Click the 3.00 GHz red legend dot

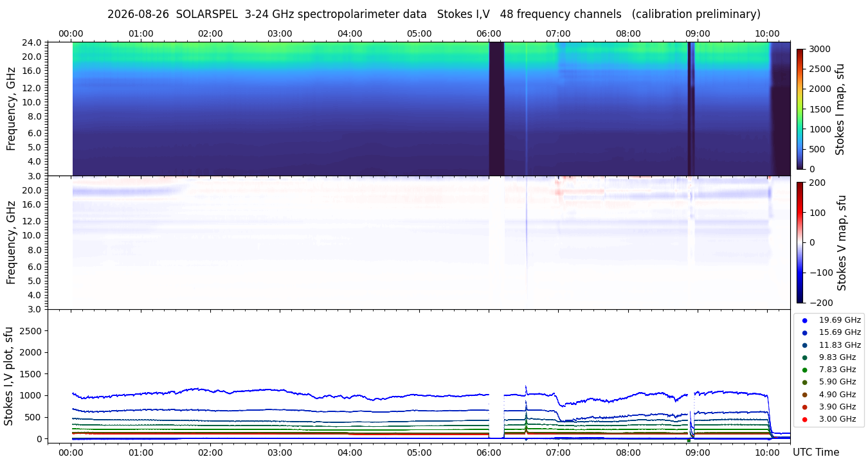coord(804,419)
